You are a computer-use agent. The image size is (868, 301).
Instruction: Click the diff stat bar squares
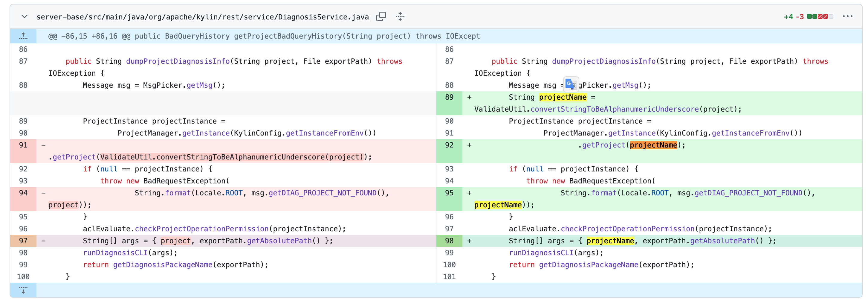[x=820, y=16]
